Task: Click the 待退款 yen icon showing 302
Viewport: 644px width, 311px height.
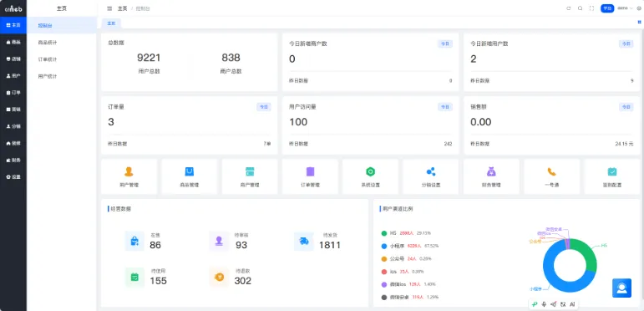Action: click(219, 277)
